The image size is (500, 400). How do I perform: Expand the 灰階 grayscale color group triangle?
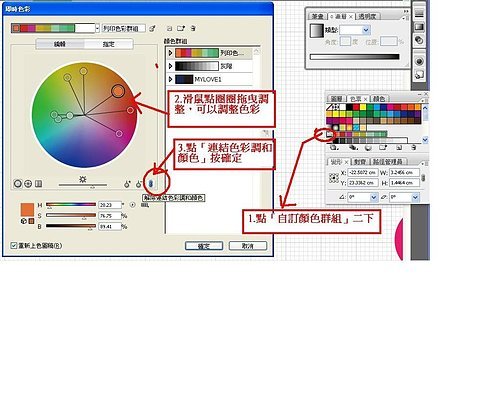click(170, 66)
